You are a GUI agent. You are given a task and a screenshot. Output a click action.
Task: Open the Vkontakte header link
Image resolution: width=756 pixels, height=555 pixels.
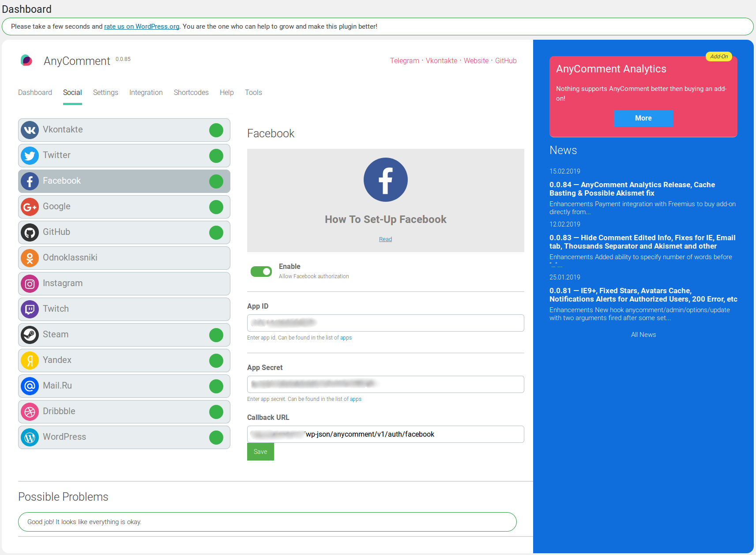click(x=441, y=60)
